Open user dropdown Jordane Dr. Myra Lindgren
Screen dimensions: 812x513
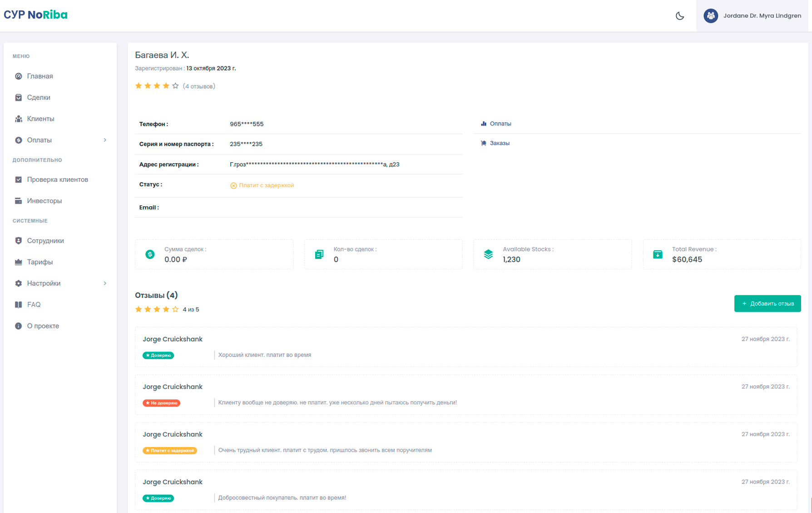coord(762,16)
